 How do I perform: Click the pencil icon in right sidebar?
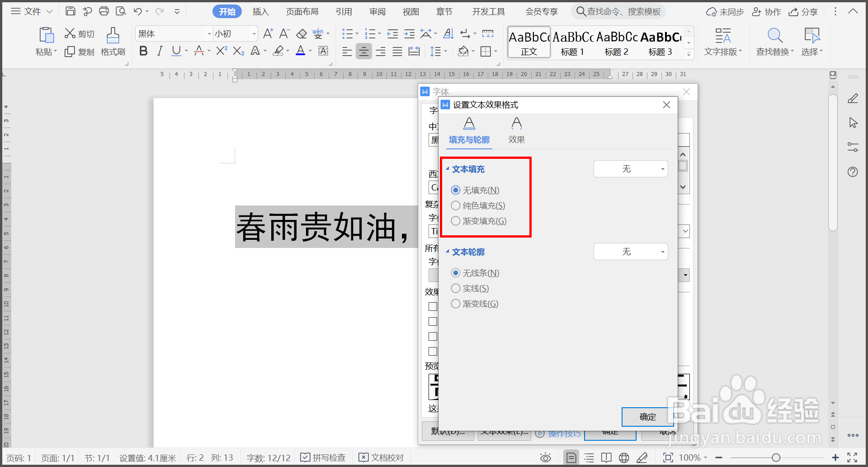(x=853, y=98)
